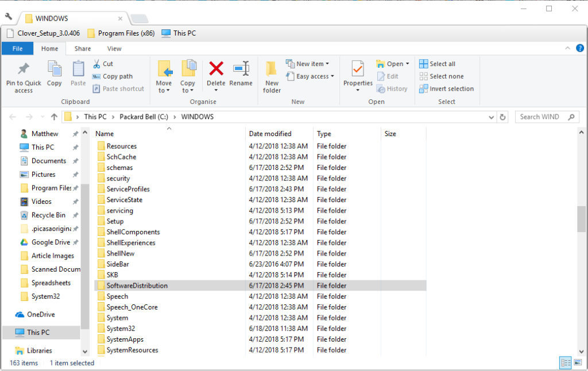This screenshot has height=371, width=588.
Task: Create a New folder
Action: click(x=272, y=76)
